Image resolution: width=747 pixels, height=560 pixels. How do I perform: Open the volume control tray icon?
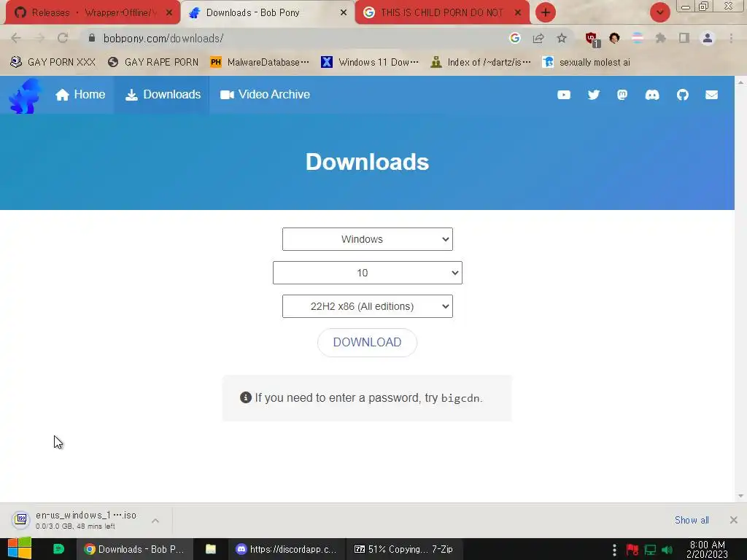[667, 550]
